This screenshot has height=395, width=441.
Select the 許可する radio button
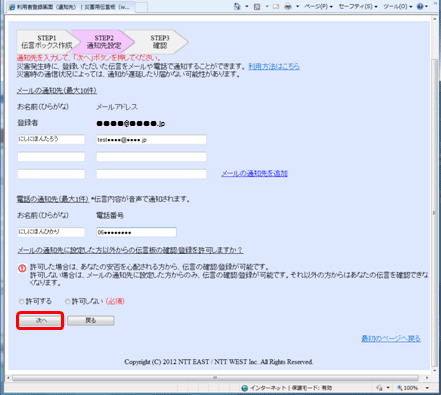click(22, 301)
